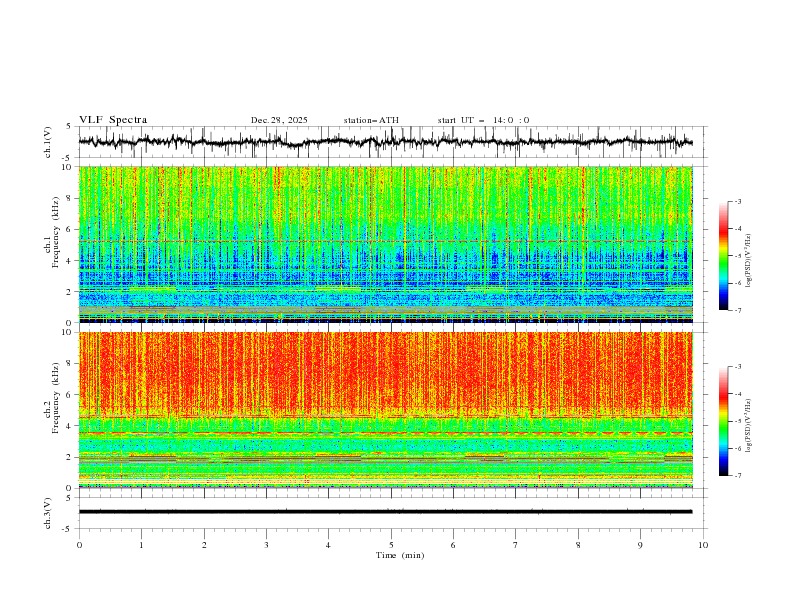Click the 'start UT = 14:0 :0' label
This screenshot has width=792, height=612.
pyautogui.click(x=483, y=120)
